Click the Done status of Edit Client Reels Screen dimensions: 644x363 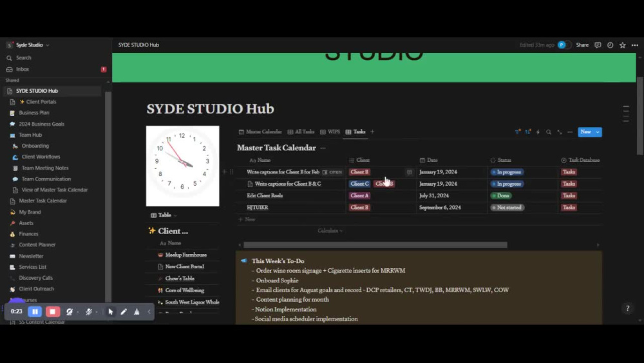click(501, 195)
